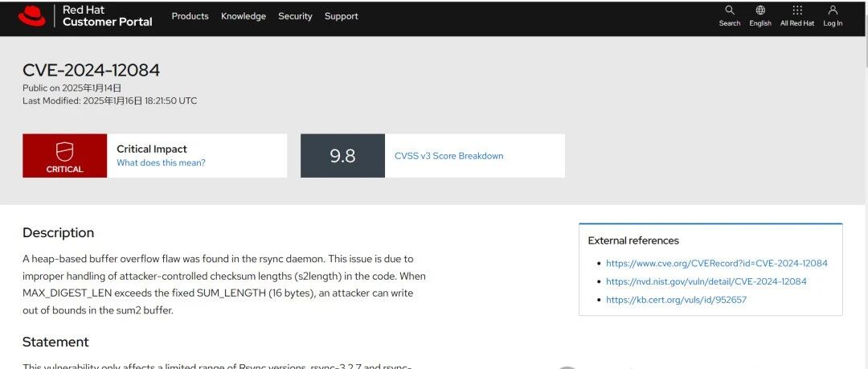Image resolution: width=868 pixels, height=369 pixels.
Task: Open the Support menu
Action: (341, 16)
